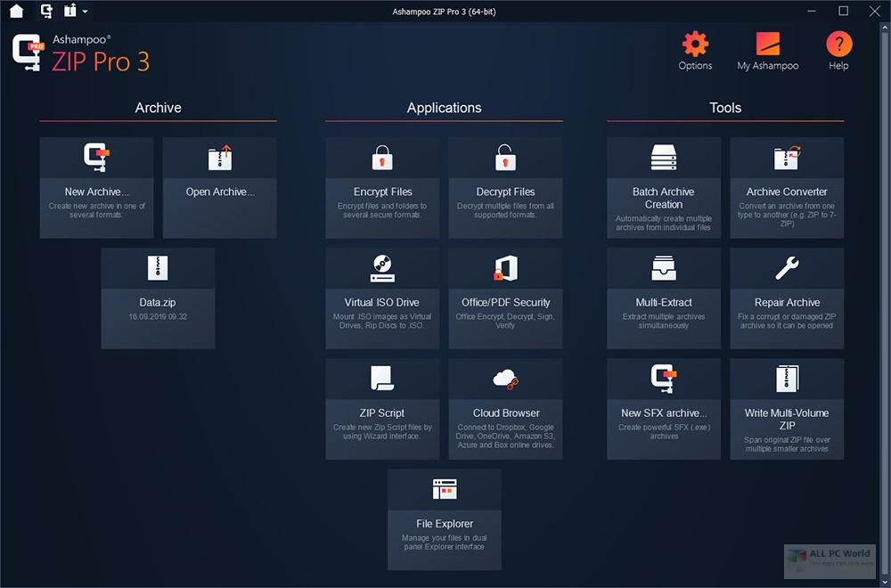Expand the title bar quick-access dropdown arrow
The height and width of the screenshot is (588, 891).
coord(86,12)
